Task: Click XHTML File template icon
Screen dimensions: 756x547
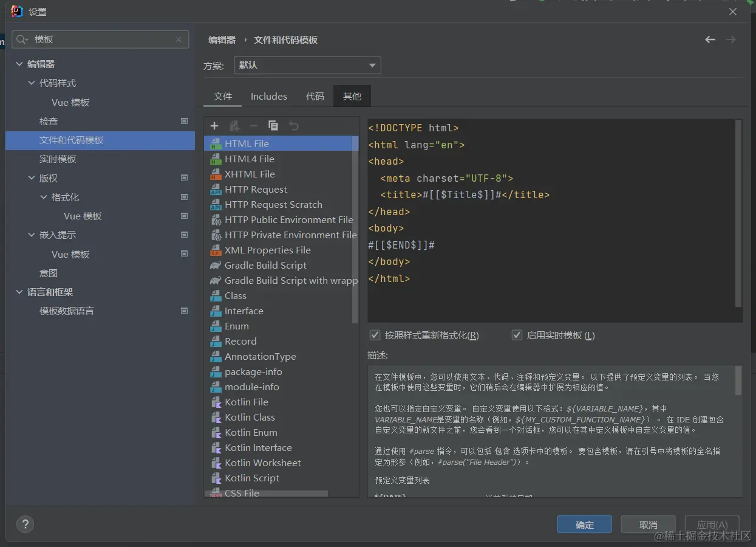Action: (215, 174)
